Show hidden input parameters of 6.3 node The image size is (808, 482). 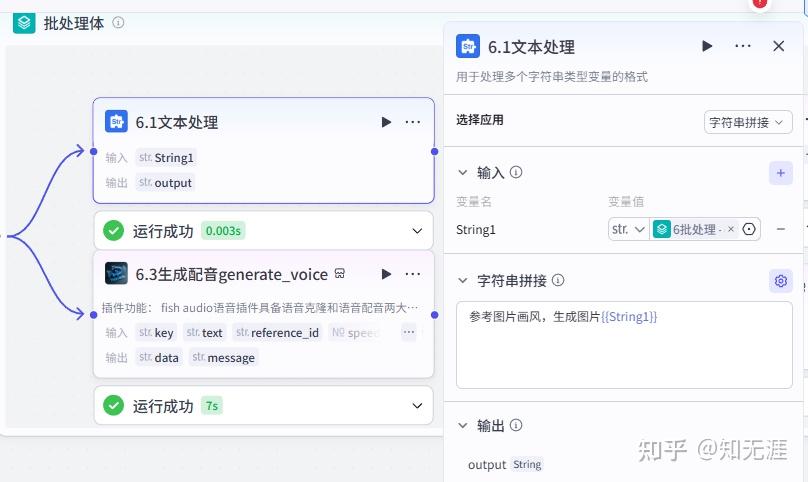click(x=409, y=332)
